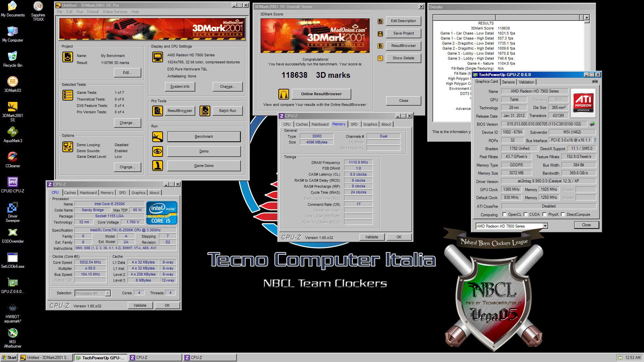The height and width of the screenshot is (362, 644).
Task: Click the Game Demo joystick icon
Action: [157, 166]
